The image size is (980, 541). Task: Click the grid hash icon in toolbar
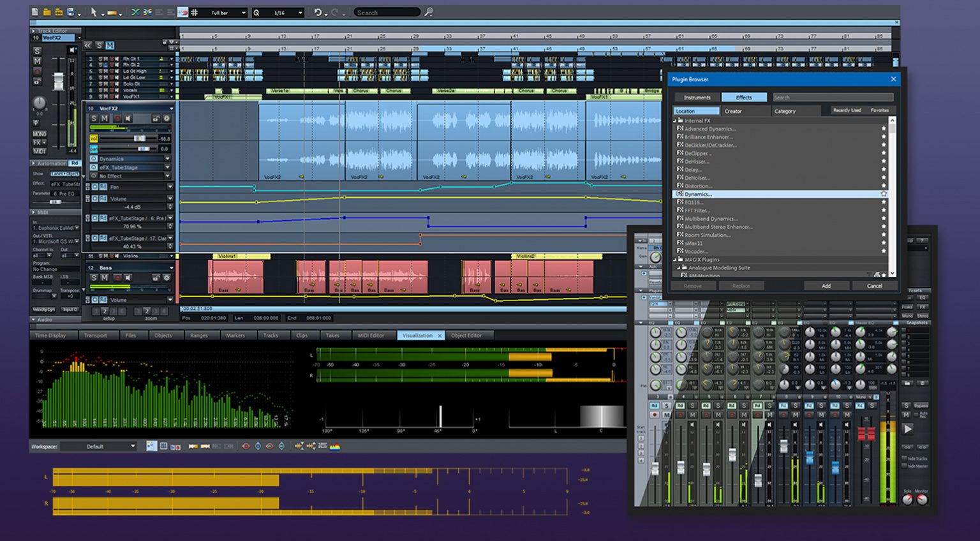[x=195, y=12]
